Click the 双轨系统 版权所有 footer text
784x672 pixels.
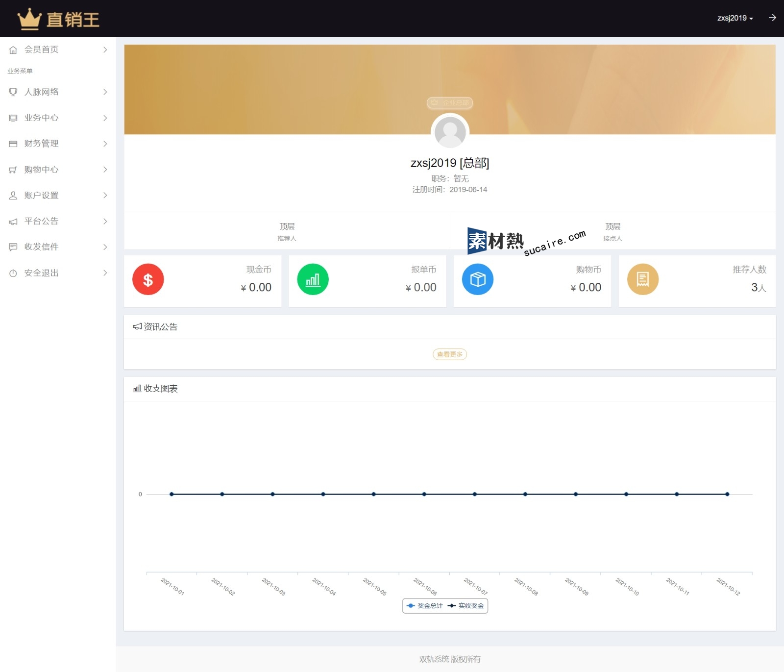(450, 659)
